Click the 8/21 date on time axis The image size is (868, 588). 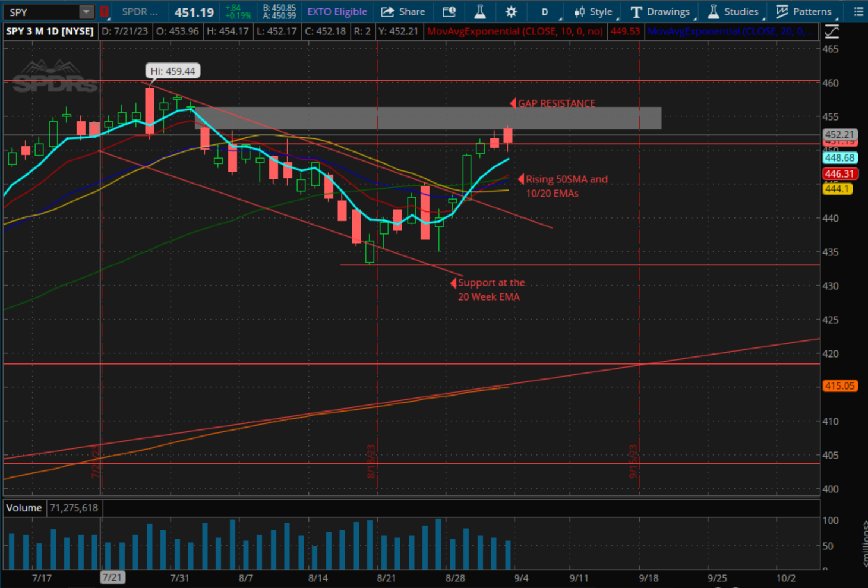tap(386, 578)
